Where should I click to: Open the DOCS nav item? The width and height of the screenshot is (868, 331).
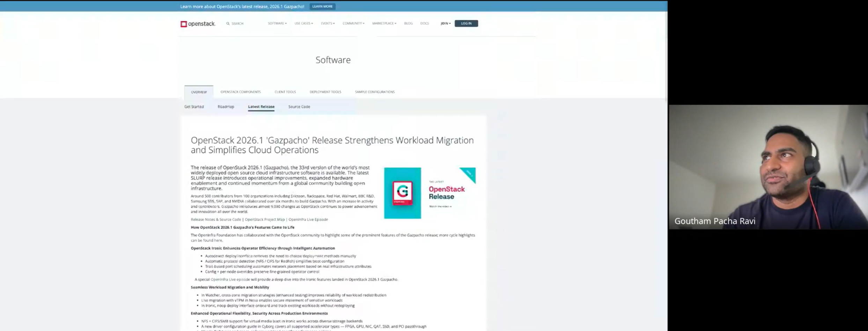pyautogui.click(x=425, y=23)
